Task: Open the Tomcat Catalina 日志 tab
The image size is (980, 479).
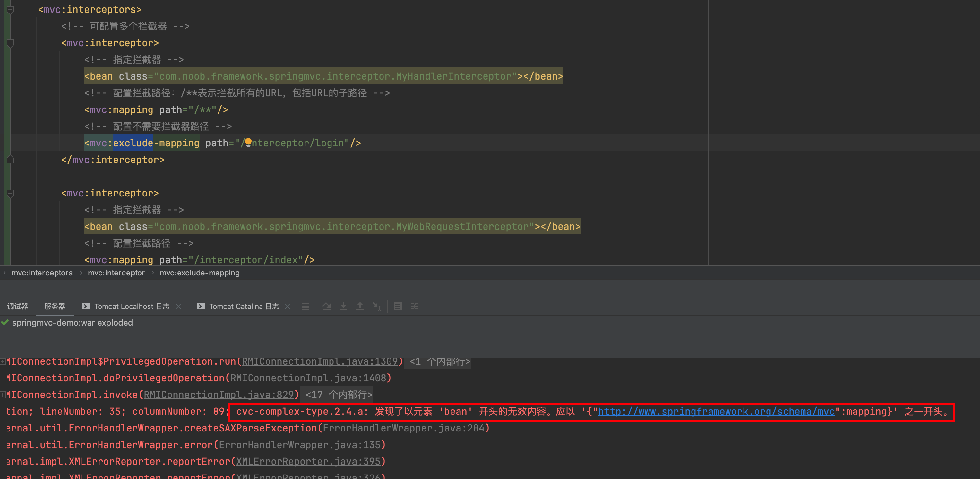Action: [244, 306]
